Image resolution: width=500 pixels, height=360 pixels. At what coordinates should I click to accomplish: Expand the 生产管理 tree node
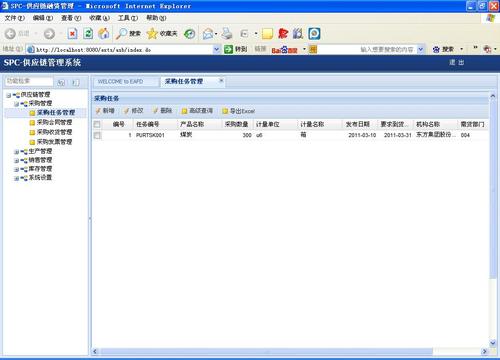pos(16,152)
